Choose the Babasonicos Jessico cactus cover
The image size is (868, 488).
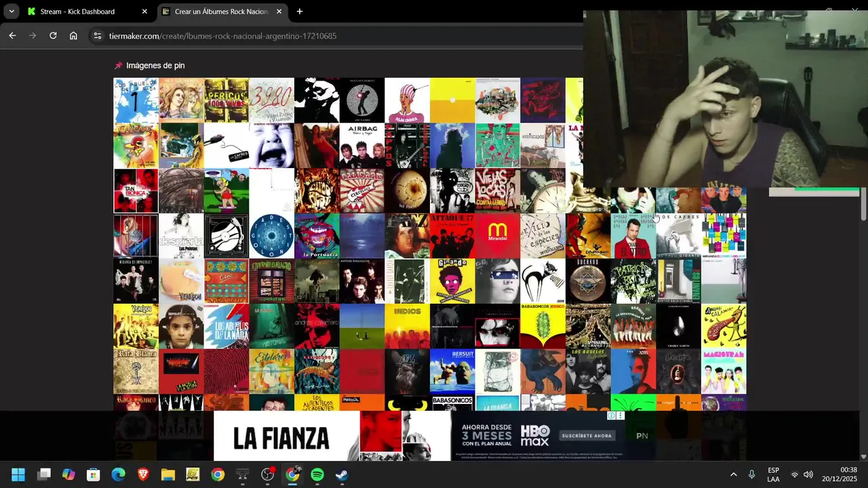(x=542, y=326)
